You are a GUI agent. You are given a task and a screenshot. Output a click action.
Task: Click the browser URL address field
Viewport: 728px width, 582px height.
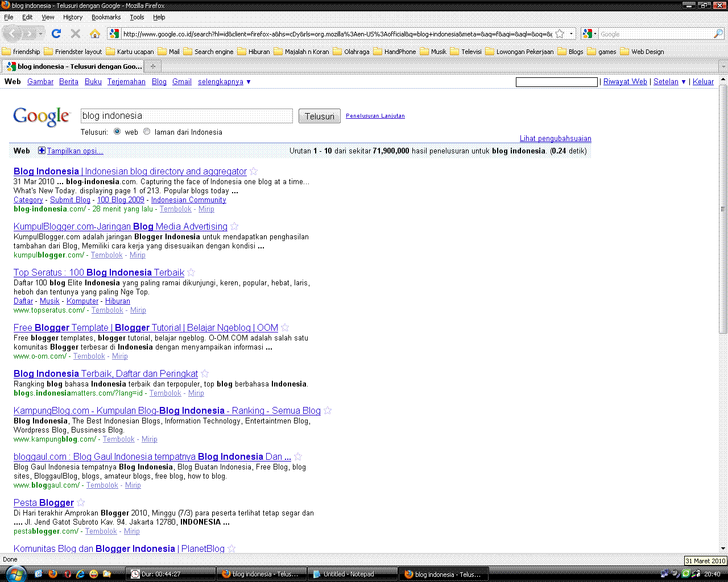(337, 34)
